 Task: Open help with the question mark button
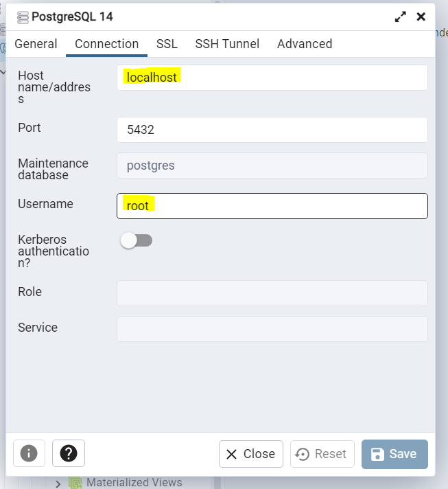pos(69,453)
